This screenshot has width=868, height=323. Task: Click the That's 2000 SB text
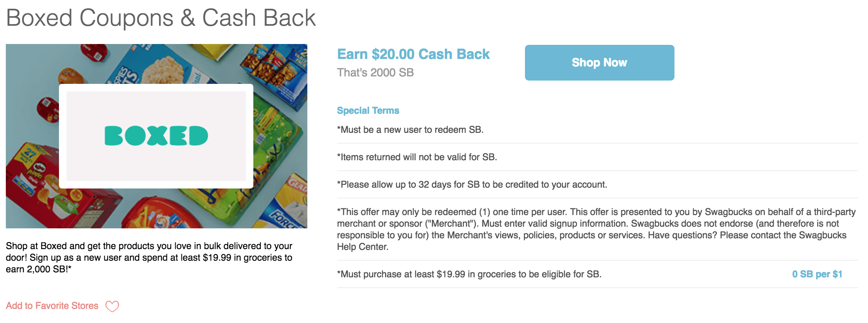click(x=375, y=73)
